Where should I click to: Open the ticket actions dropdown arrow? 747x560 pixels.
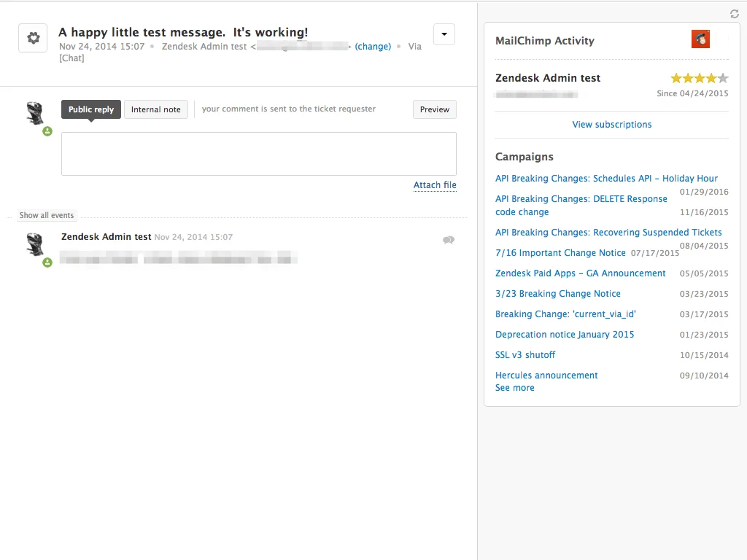point(444,34)
